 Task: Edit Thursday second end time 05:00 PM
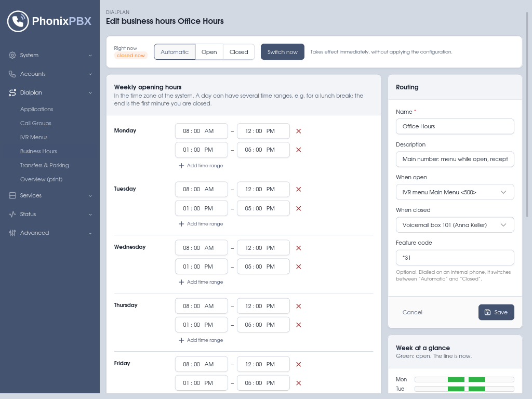click(263, 325)
